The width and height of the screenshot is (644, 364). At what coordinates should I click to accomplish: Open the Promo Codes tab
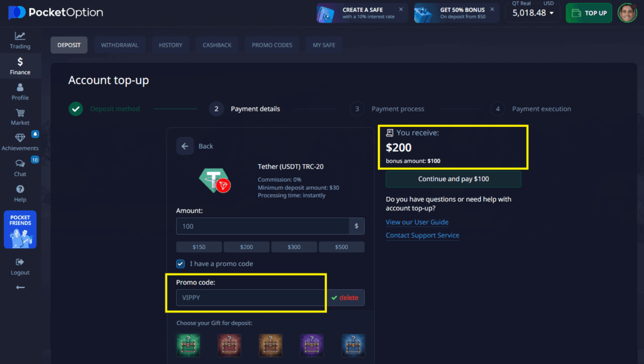coord(272,45)
